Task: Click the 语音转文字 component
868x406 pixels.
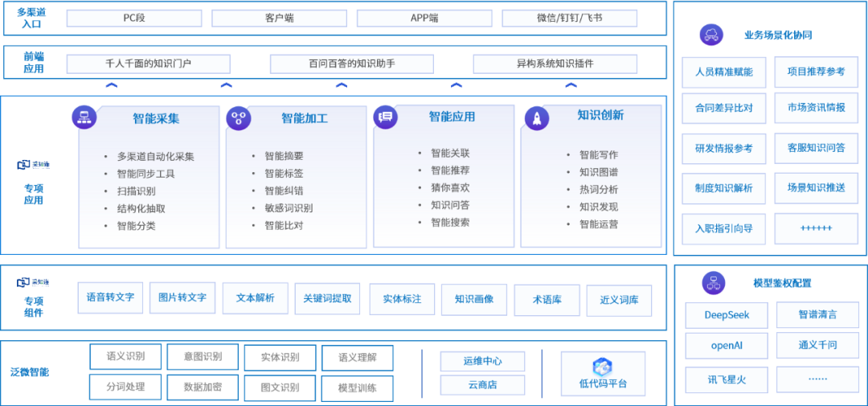Action: (x=110, y=298)
